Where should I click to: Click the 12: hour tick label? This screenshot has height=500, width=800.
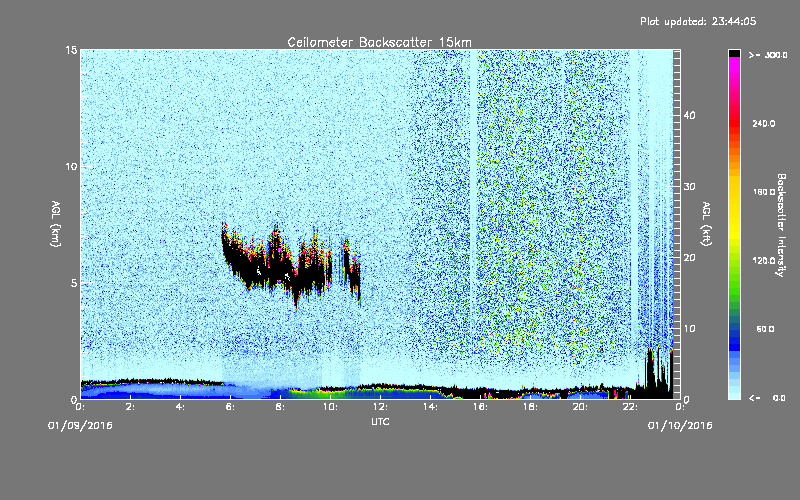pos(380,407)
